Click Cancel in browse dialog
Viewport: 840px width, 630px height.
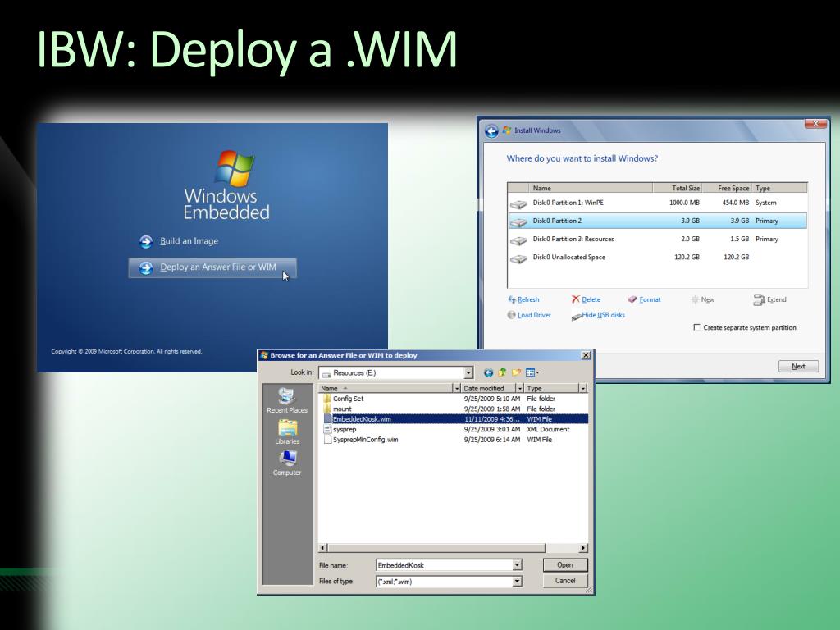[x=565, y=581]
